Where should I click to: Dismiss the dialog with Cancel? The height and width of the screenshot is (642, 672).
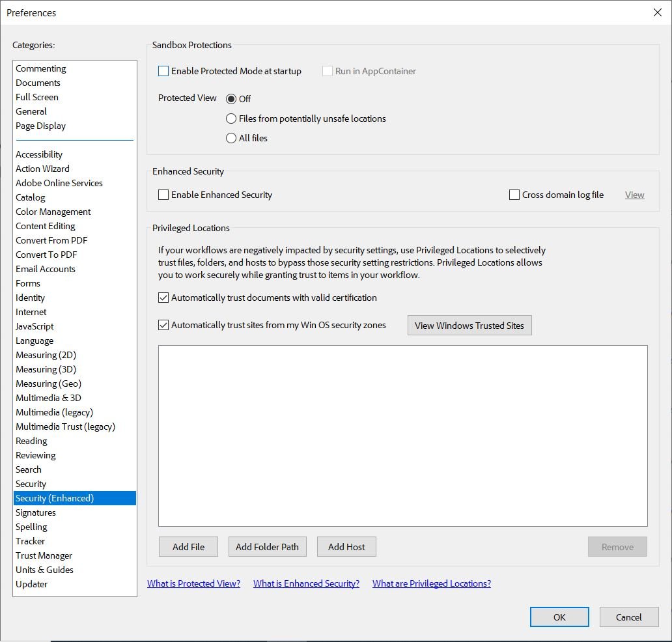[628, 617]
